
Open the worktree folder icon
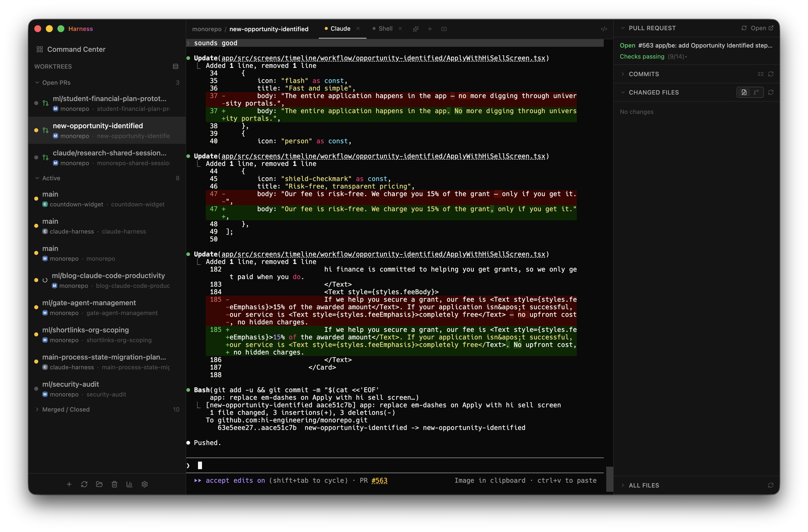tap(99, 484)
